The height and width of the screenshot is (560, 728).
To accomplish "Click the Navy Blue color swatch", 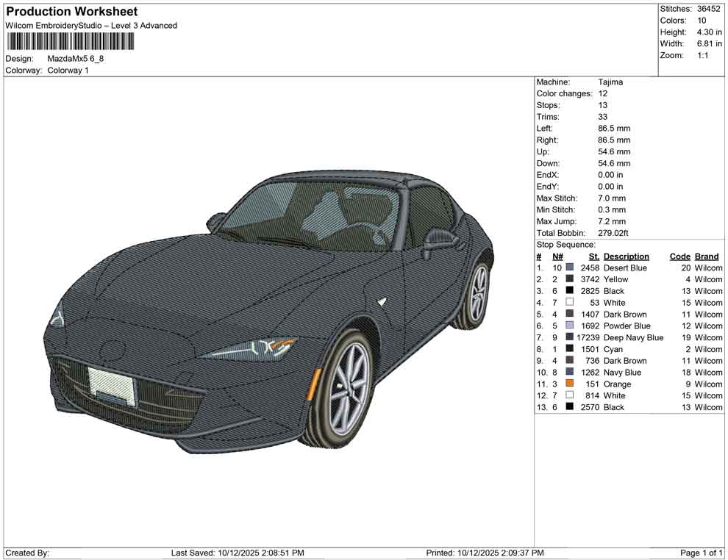I will coord(570,373).
